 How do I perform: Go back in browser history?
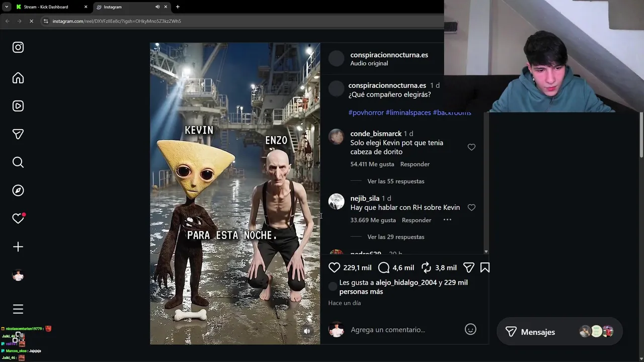point(7,21)
